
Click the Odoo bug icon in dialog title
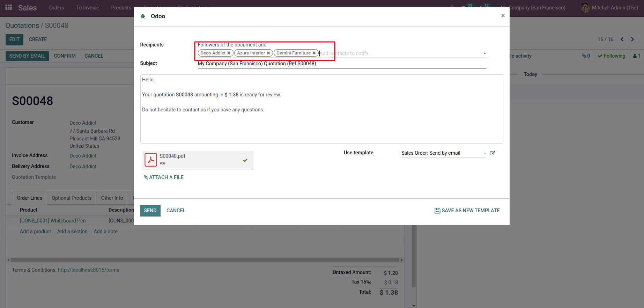pos(143,16)
